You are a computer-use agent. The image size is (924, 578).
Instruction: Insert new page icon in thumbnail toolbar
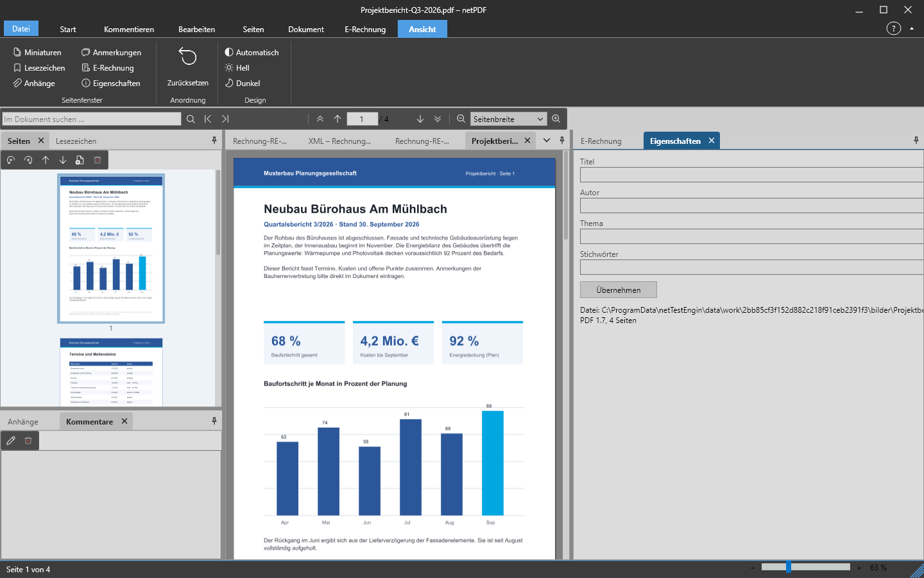click(x=80, y=160)
